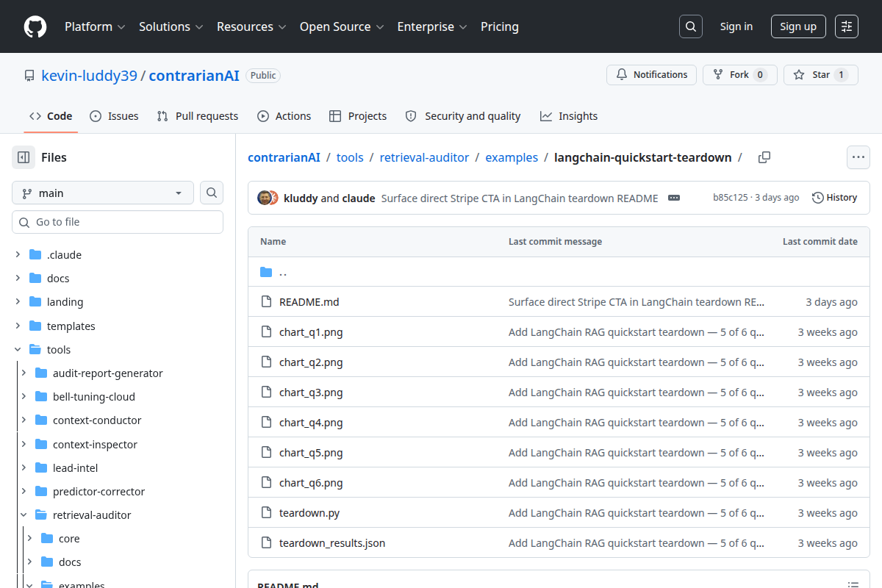Click the search magnifier icon in header
Viewport: 882px width, 588px height.
(691, 26)
